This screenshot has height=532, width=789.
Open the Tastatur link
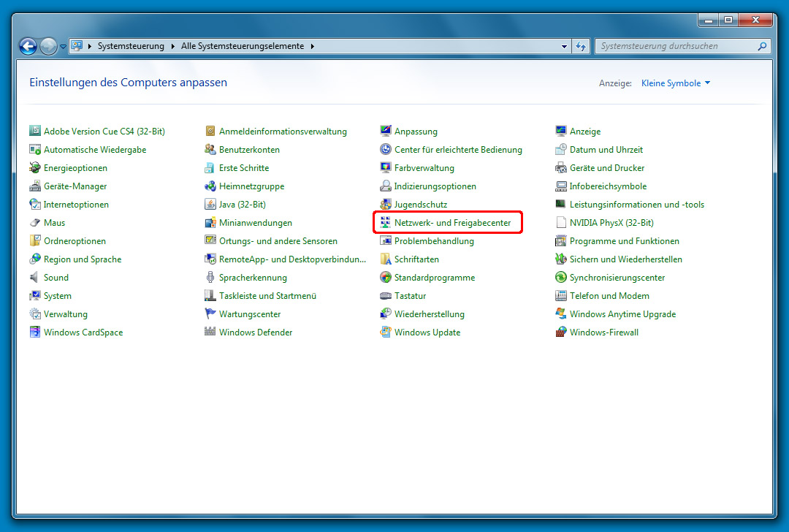click(410, 296)
